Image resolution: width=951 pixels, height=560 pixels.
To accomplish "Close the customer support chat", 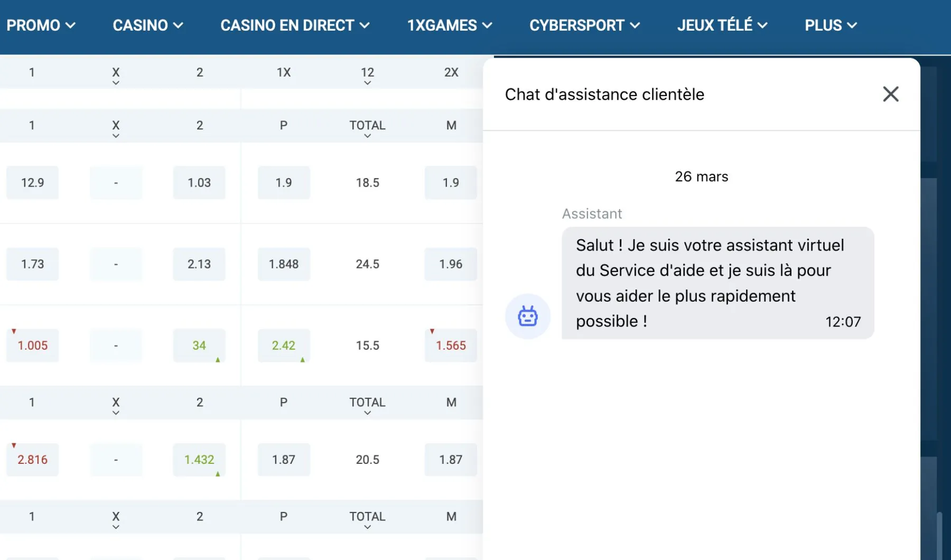I will (890, 94).
